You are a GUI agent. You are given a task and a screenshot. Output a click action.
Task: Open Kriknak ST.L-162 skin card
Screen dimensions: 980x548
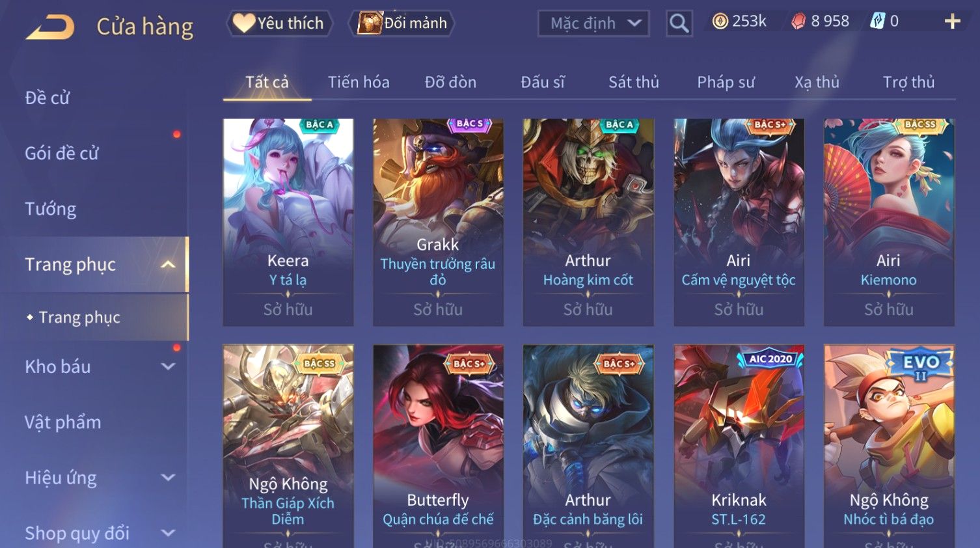coord(739,446)
